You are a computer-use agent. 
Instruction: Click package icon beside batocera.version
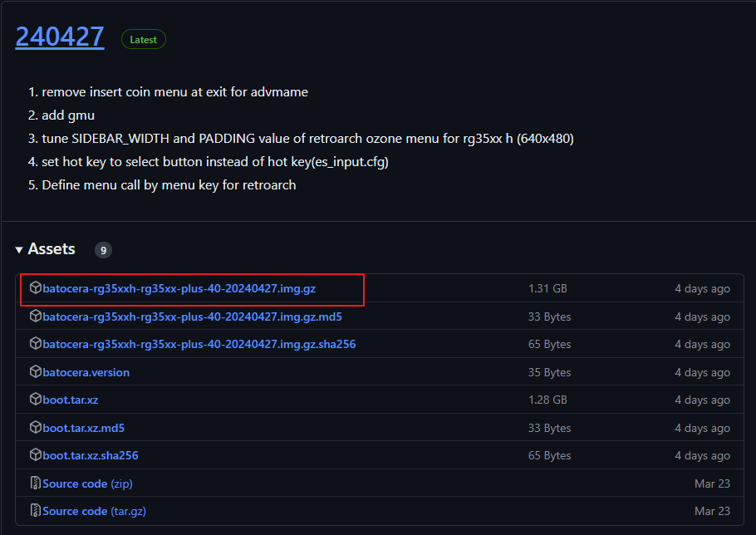tap(35, 371)
